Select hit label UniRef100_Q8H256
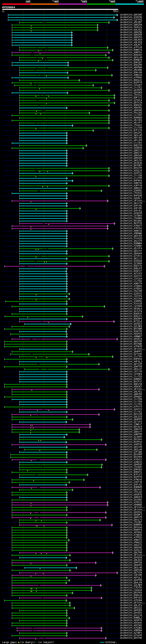 tap(131, 32)
